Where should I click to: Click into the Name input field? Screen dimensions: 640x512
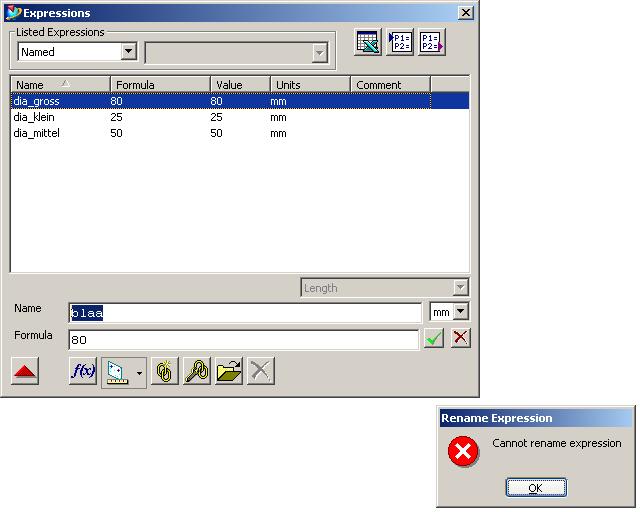[245, 313]
